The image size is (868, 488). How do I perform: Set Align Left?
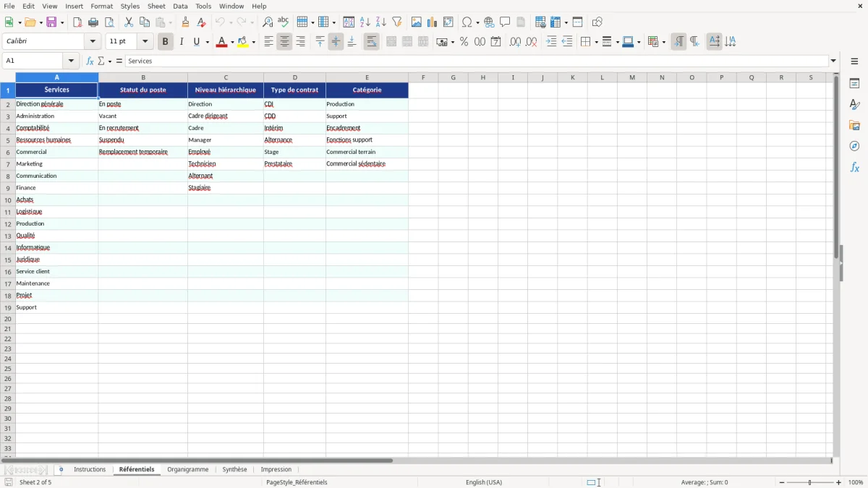(x=269, y=42)
